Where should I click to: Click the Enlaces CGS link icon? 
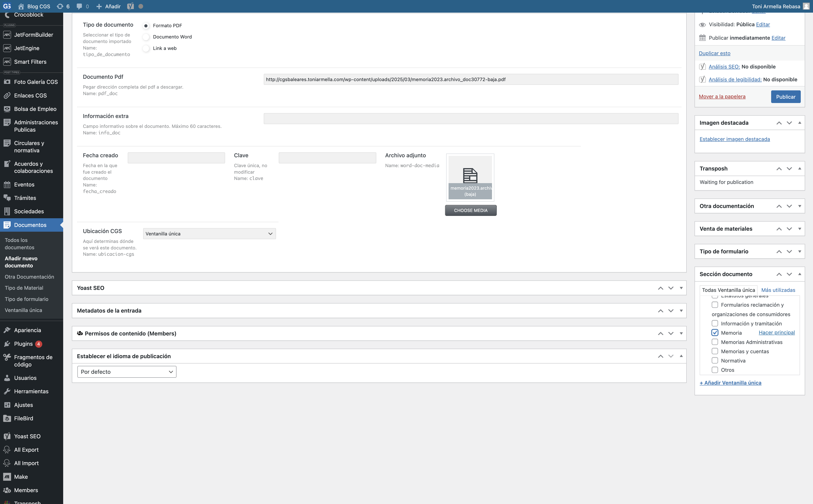coord(7,95)
